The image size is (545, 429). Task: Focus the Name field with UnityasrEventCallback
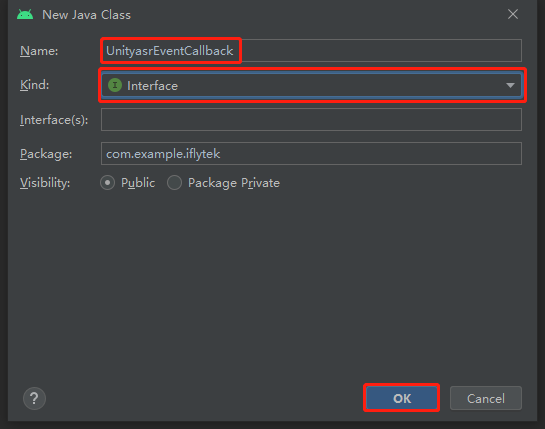311,51
